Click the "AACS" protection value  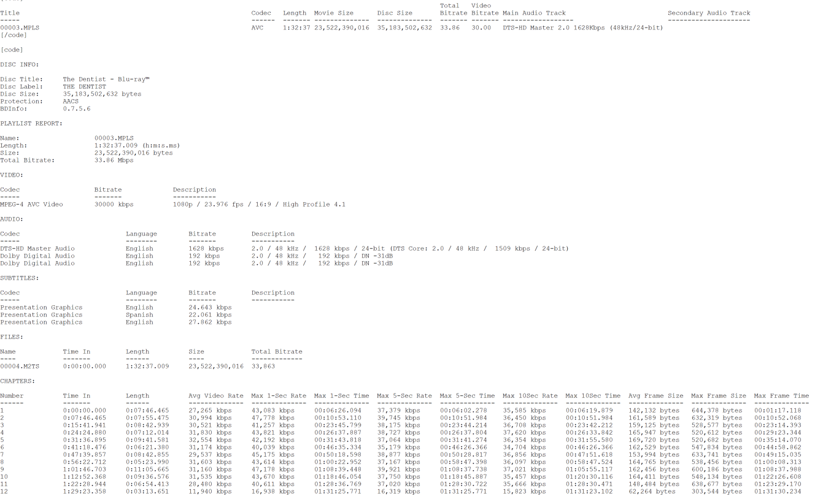(x=71, y=101)
